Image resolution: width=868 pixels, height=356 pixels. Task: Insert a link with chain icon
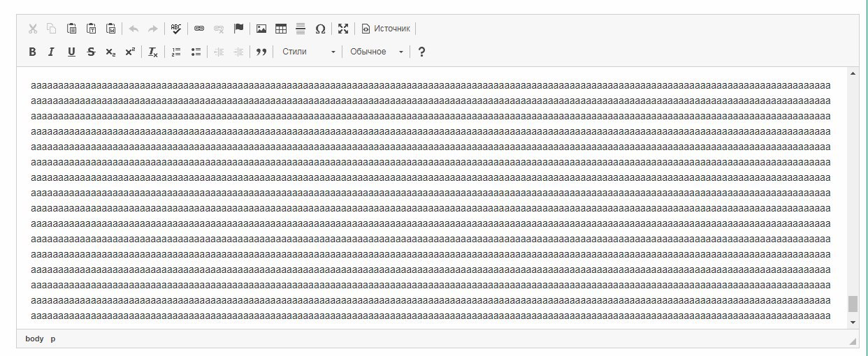pos(199,29)
